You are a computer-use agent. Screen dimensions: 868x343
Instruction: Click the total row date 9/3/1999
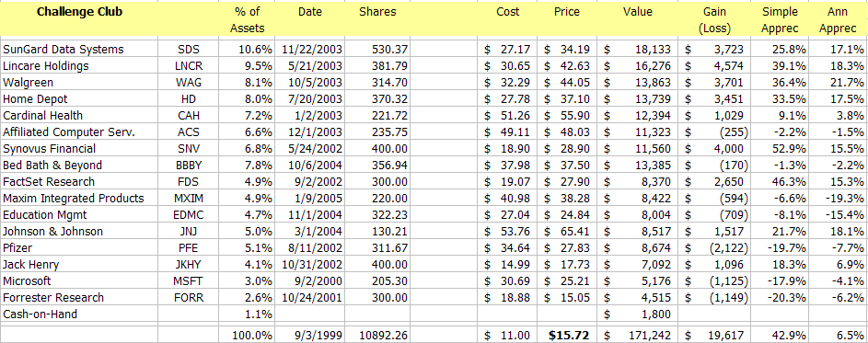(309, 335)
